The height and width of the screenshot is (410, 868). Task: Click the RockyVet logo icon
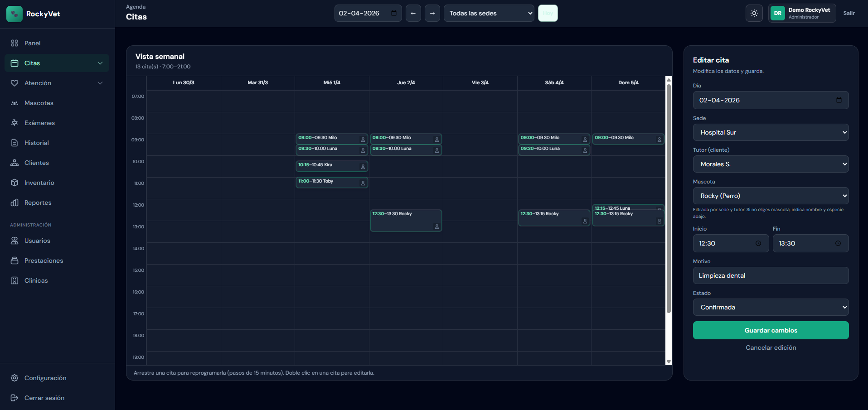pos(14,14)
